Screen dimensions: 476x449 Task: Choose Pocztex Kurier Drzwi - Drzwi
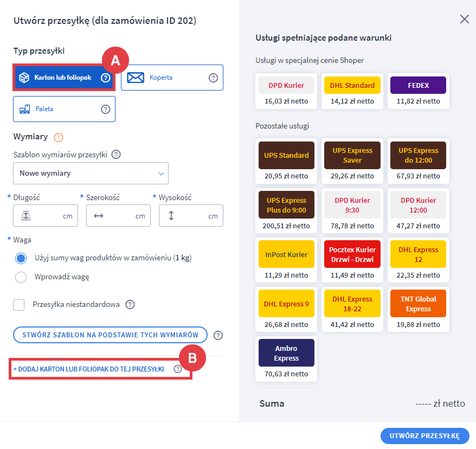352,260
